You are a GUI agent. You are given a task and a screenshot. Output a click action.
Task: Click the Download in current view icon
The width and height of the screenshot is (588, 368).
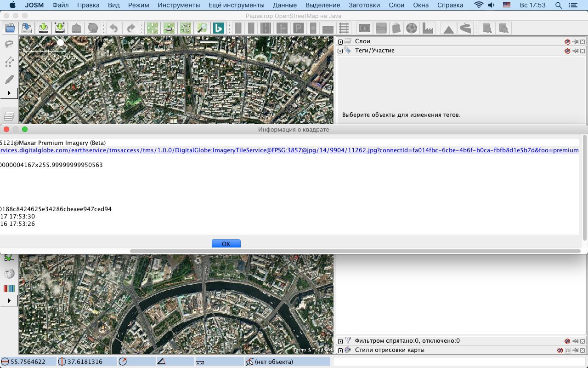click(x=60, y=28)
